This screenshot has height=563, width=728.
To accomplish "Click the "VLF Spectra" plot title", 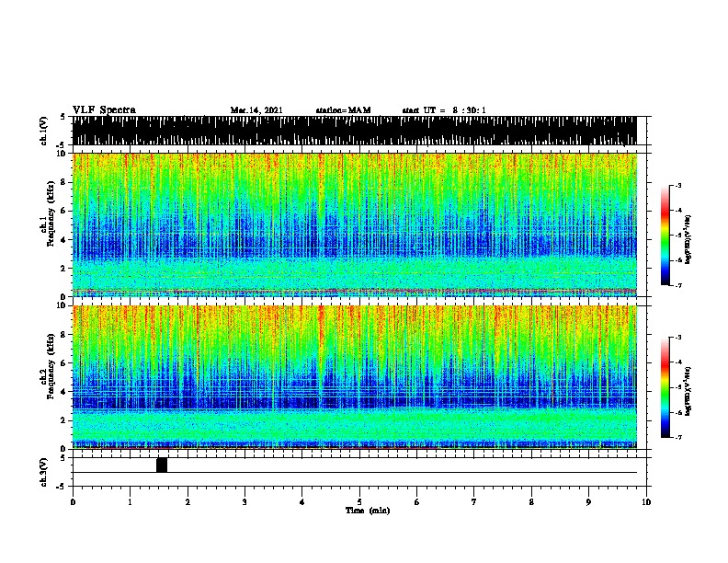I will pyautogui.click(x=104, y=110).
